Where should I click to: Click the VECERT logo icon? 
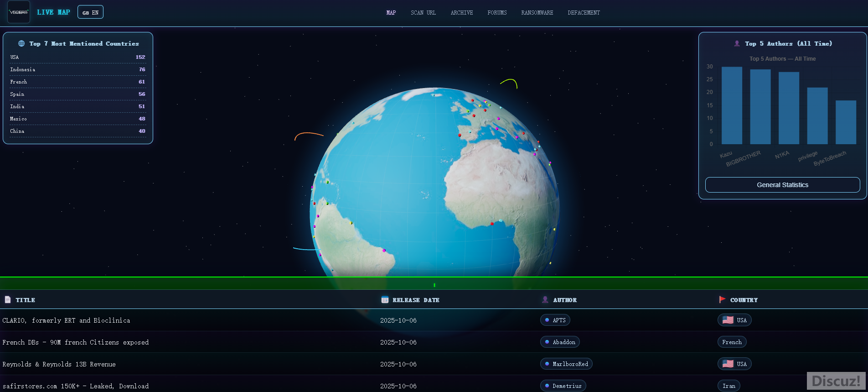point(19,12)
